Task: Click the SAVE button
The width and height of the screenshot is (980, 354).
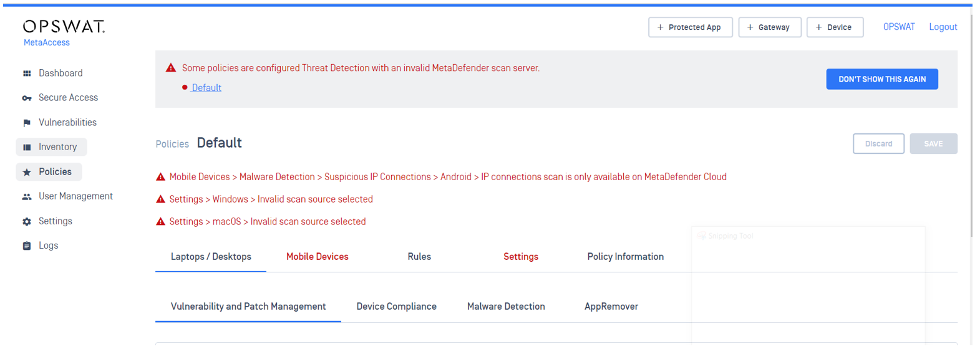Action: pyautogui.click(x=933, y=144)
